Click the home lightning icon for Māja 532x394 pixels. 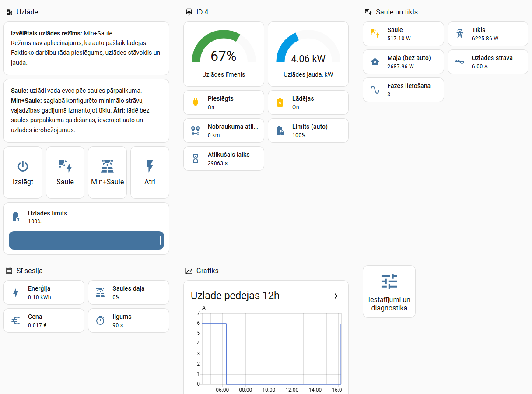point(375,62)
